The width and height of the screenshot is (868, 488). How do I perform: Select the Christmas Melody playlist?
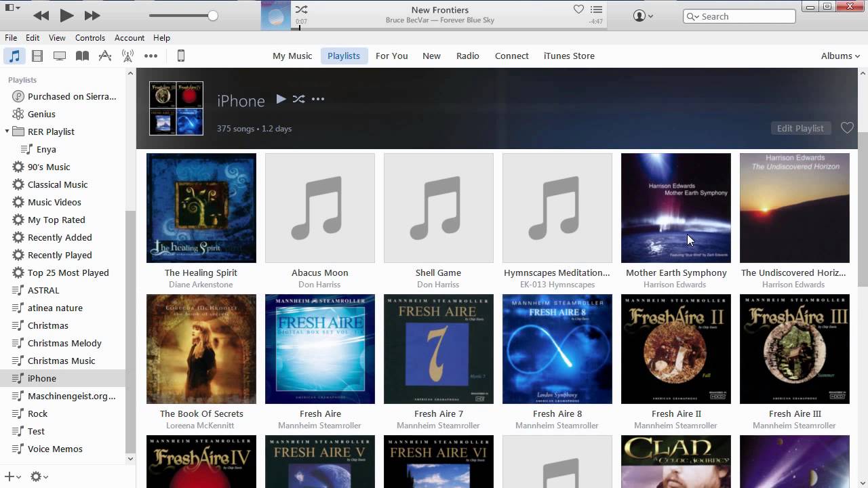[62, 343]
